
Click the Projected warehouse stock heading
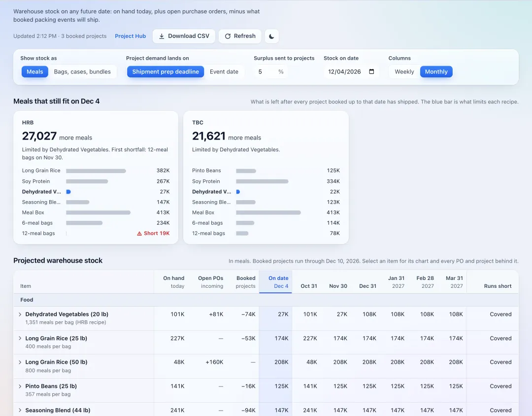pos(58,260)
